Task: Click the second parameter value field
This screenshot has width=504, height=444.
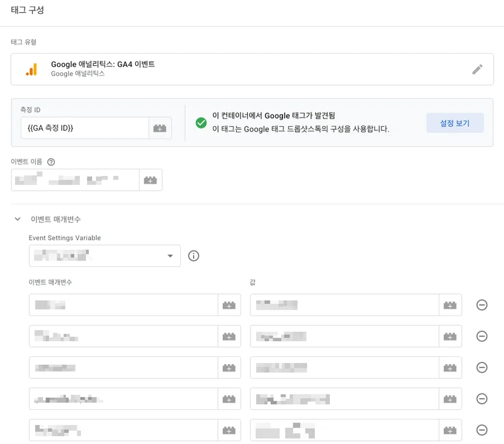Action: coord(345,336)
